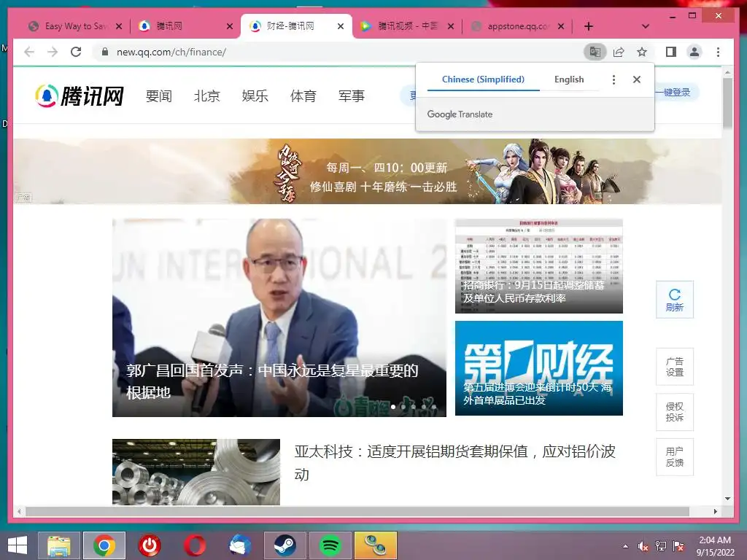Open the Windows Start menu
747x560 pixels.
(18, 545)
